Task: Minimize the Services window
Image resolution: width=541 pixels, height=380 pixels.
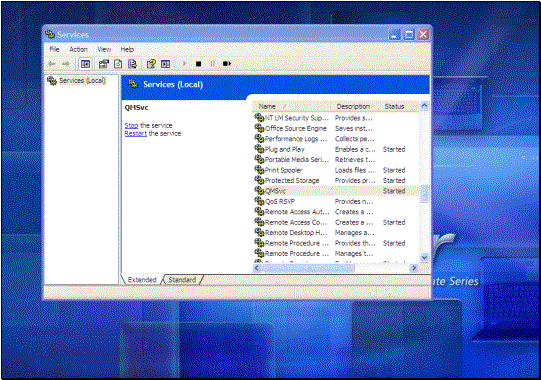Action: pos(395,35)
